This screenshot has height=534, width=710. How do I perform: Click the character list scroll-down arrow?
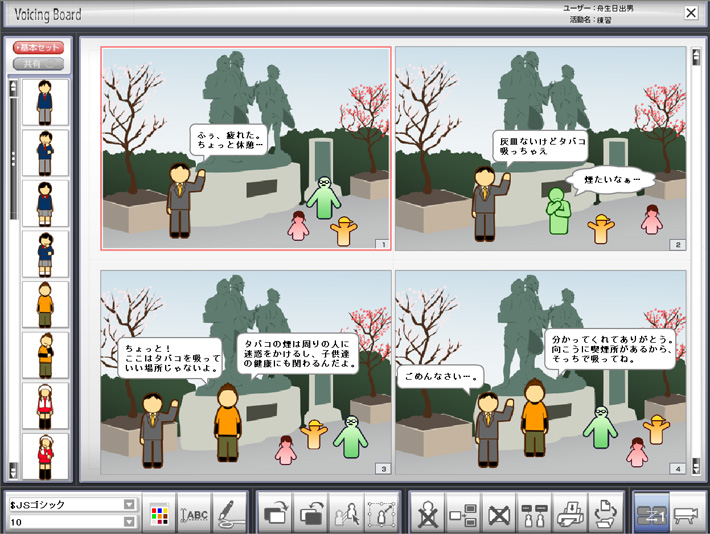point(13,470)
